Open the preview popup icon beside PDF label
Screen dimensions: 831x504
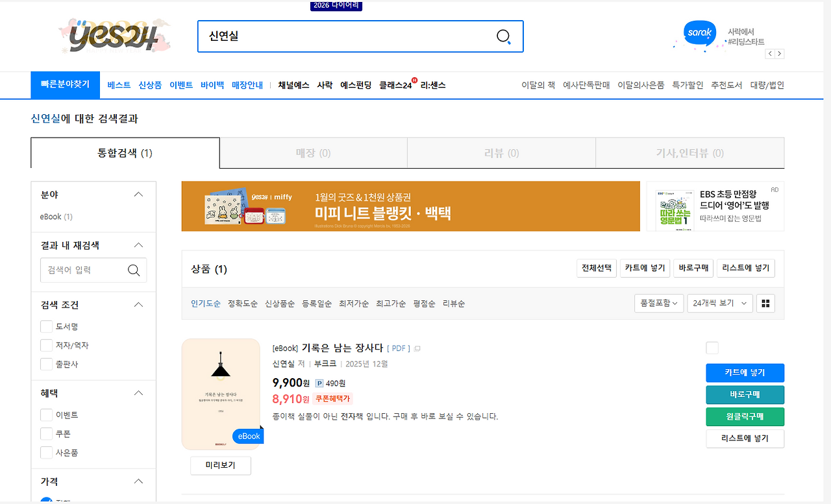[x=416, y=348]
